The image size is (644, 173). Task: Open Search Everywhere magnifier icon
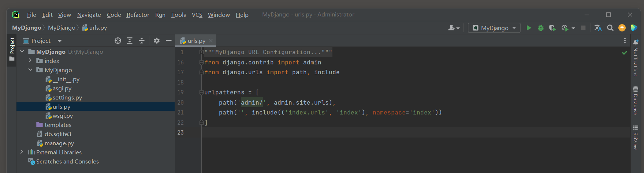coord(610,28)
